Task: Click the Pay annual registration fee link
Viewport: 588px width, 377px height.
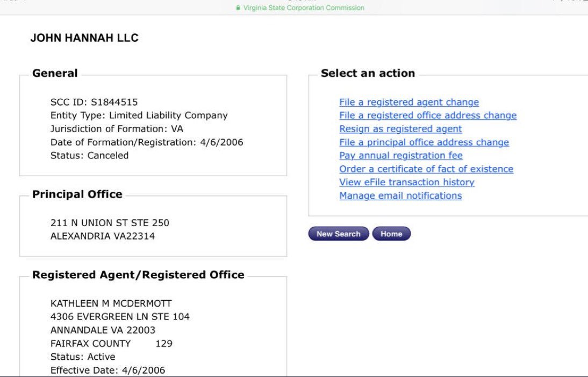Action: pos(401,156)
